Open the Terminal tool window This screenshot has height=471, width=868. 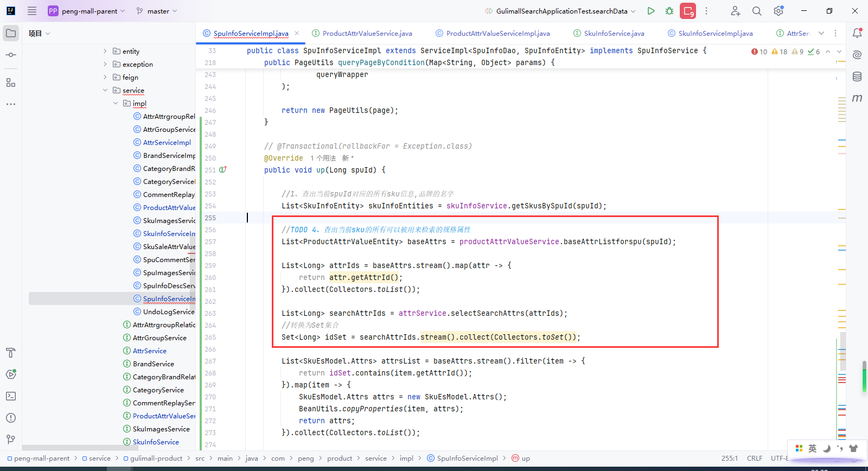(x=11, y=396)
